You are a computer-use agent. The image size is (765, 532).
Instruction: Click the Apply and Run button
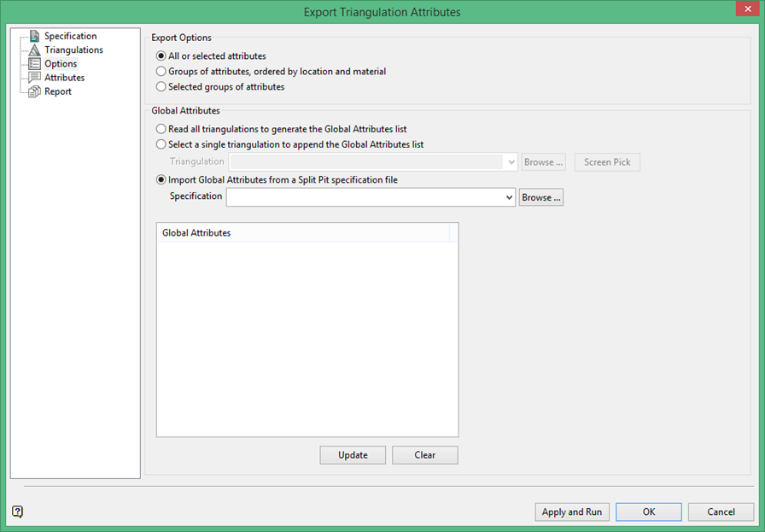pyautogui.click(x=572, y=512)
